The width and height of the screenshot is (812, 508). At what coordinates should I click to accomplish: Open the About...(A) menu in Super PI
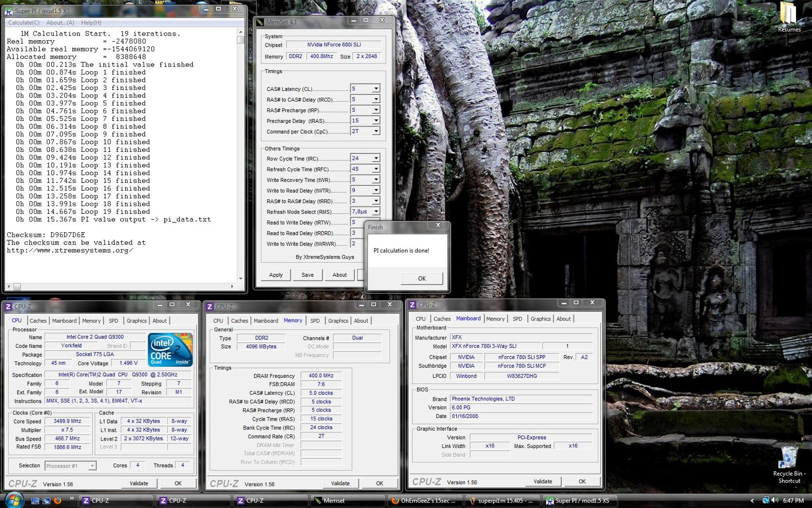(60, 22)
